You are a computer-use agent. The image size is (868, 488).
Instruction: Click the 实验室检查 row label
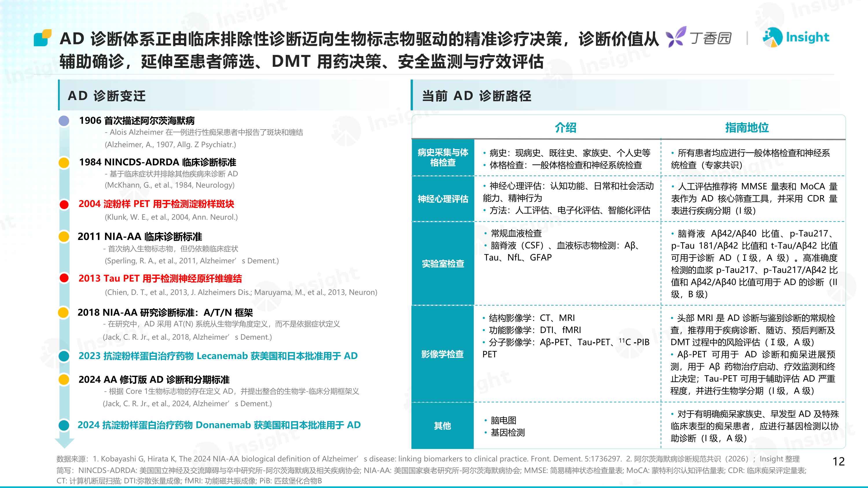coord(443,263)
